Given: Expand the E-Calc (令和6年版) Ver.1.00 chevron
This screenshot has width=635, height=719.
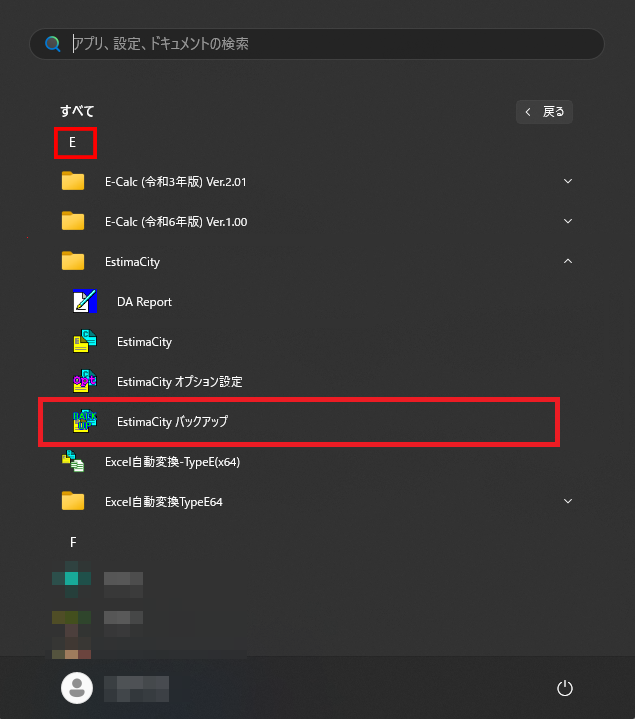Looking at the screenshot, I should pyautogui.click(x=568, y=221).
